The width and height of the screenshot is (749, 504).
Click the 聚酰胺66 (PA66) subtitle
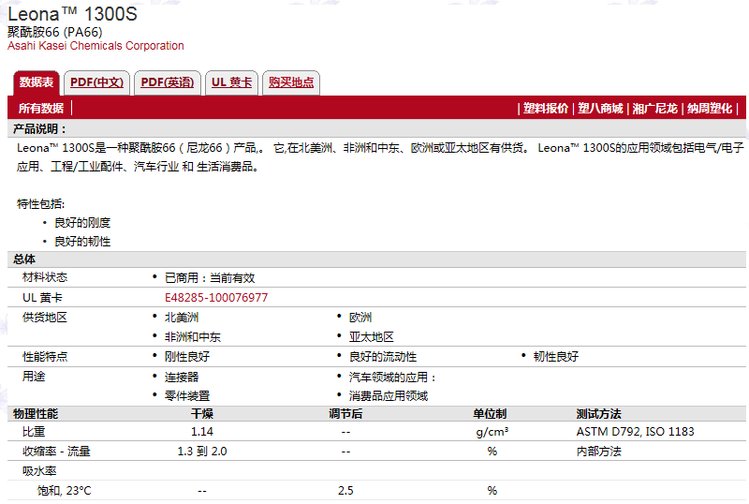(x=55, y=32)
